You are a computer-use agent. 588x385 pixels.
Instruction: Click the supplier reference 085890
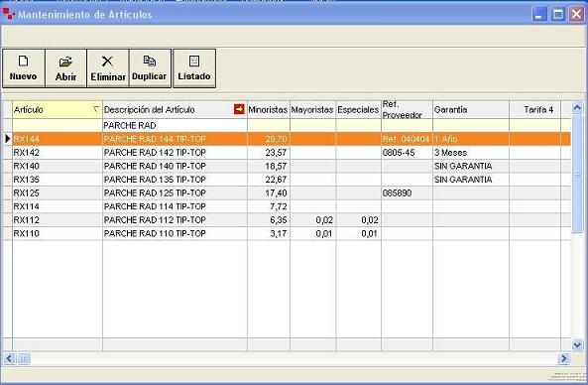397,192
